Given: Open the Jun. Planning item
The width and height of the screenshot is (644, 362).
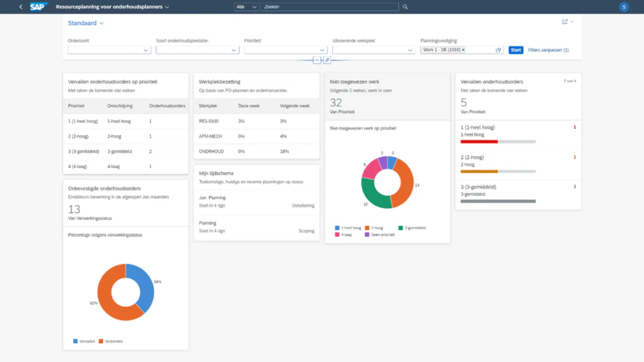Looking at the screenshot, I should (x=257, y=202).
